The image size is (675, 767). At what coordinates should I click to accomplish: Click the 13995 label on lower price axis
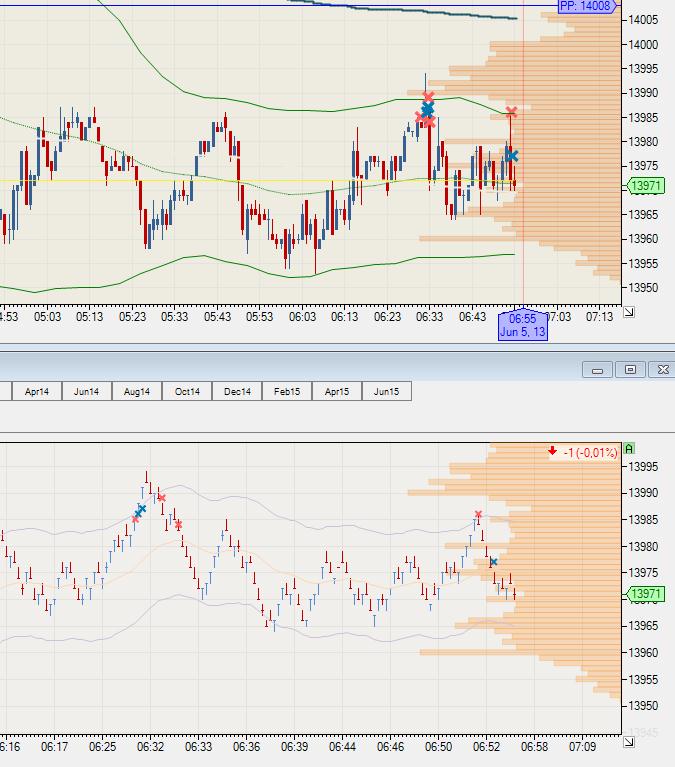(643, 467)
